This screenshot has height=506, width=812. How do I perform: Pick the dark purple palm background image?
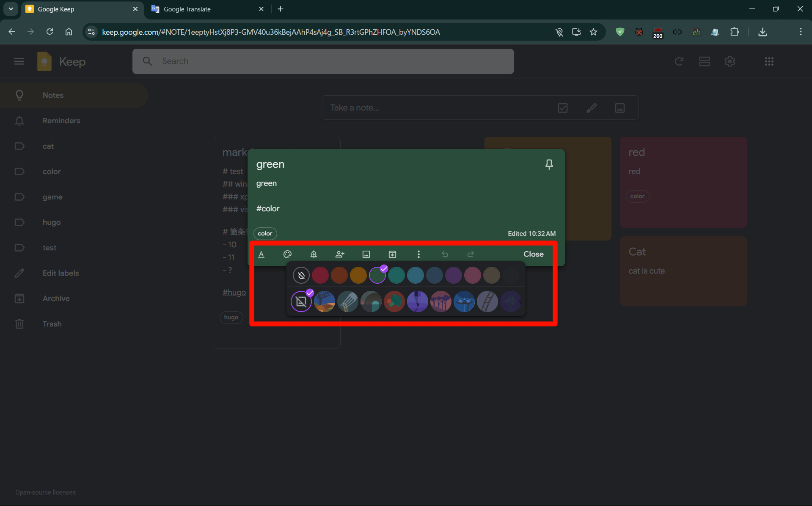point(511,301)
